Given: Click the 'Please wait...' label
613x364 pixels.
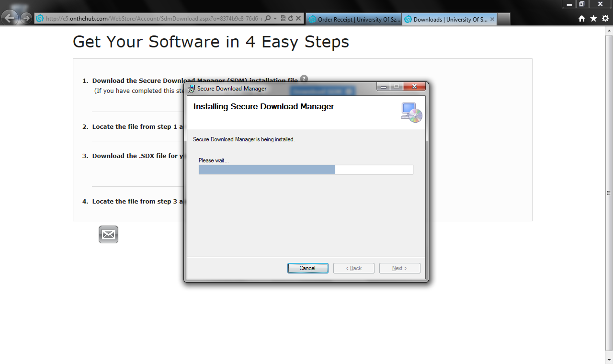Looking at the screenshot, I should point(214,160).
